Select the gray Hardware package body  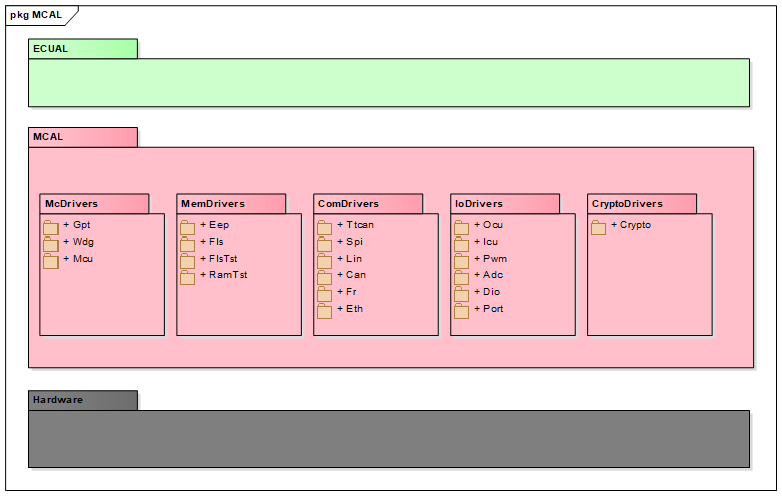tap(388, 438)
